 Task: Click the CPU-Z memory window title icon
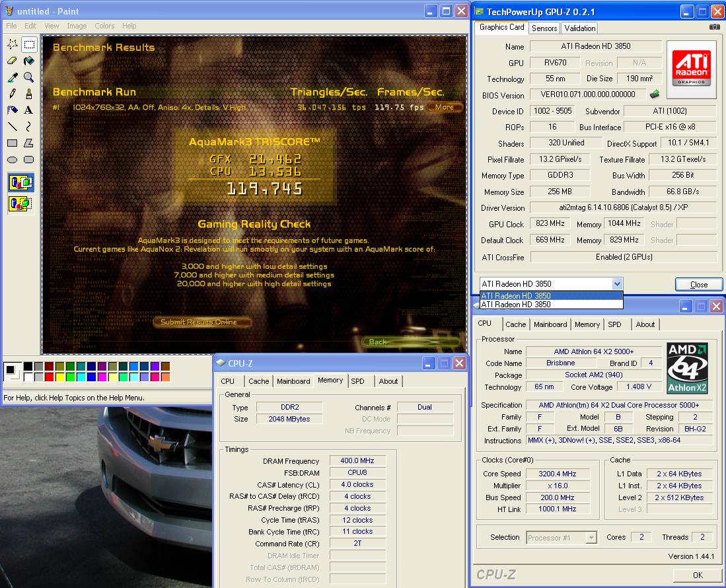[221, 363]
